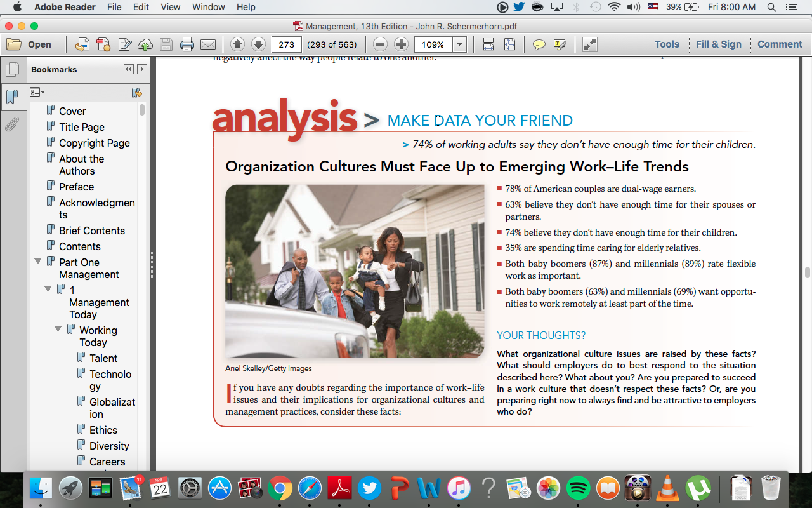Open the Help menu

[246, 7]
